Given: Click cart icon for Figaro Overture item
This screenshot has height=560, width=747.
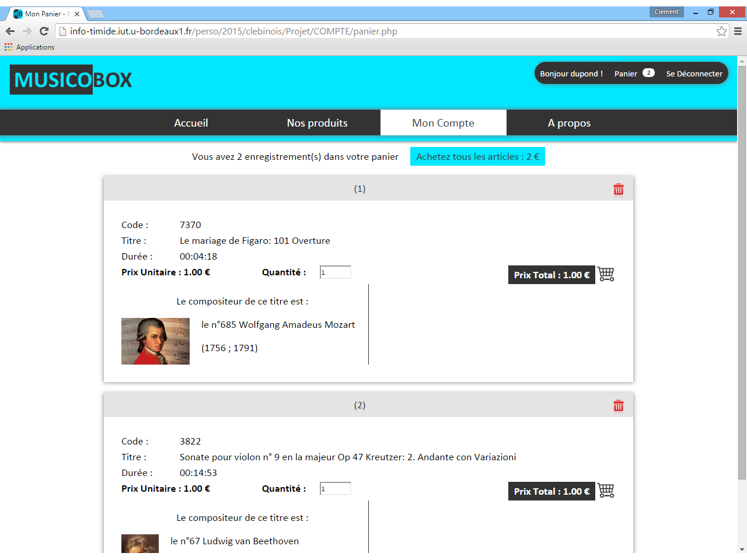Looking at the screenshot, I should (x=606, y=274).
